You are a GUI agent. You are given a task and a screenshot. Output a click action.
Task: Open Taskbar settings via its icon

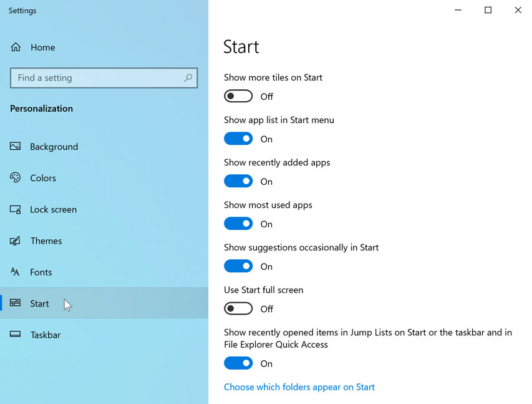click(15, 335)
